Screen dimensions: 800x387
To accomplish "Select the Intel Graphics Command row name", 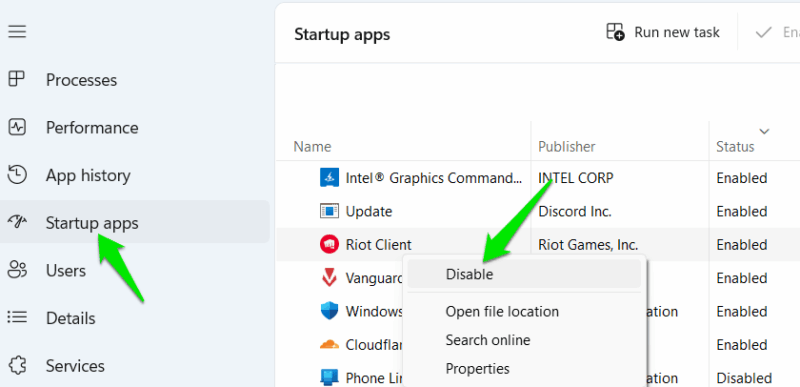I will coord(434,178).
